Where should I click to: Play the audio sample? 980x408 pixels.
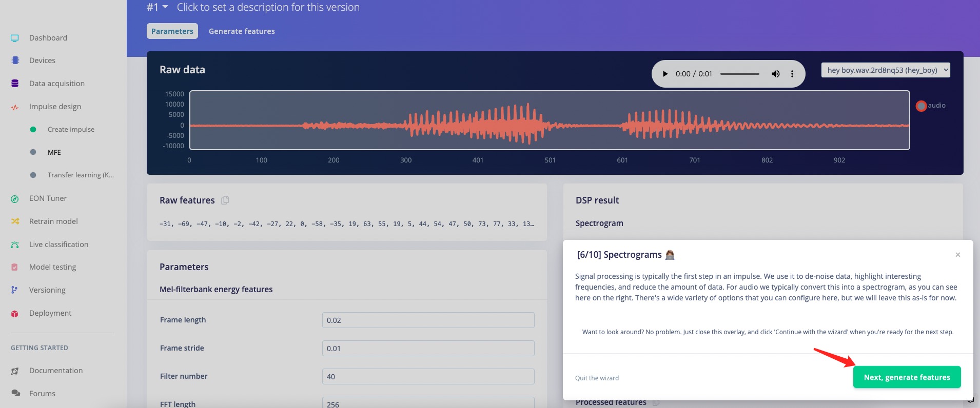pos(665,74)
